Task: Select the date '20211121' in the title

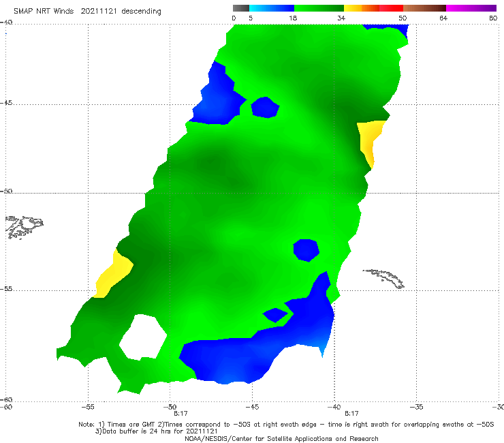Action: [x=99, y=12]
